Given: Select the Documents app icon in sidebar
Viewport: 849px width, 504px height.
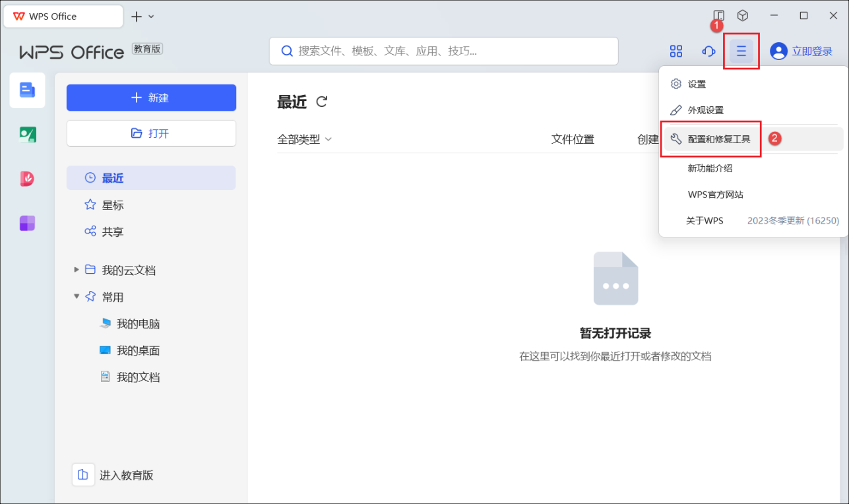Looking at the screenshot, I should [27, 90].
